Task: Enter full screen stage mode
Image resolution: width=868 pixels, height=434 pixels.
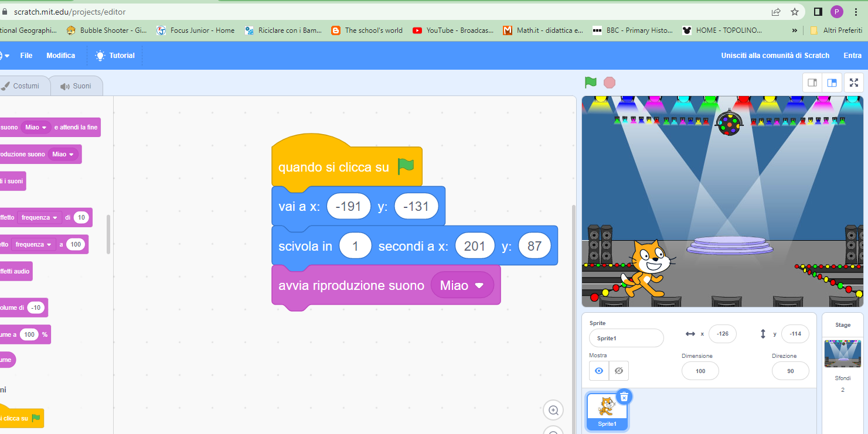Action: 854,83
